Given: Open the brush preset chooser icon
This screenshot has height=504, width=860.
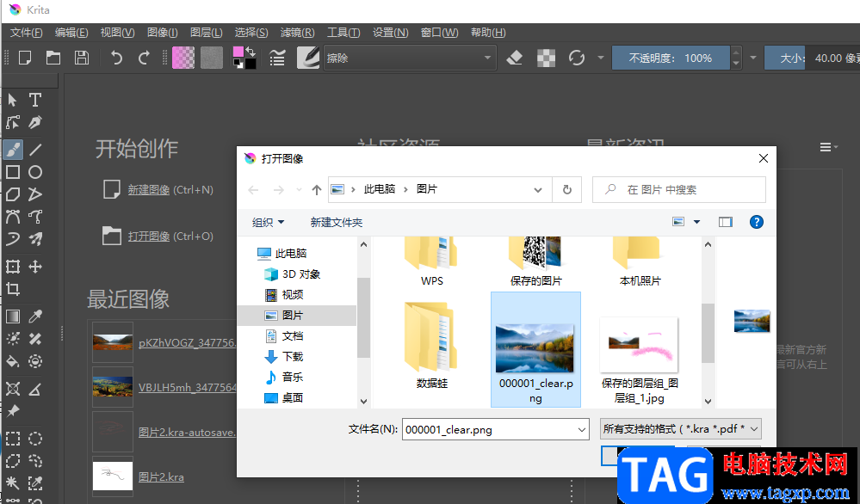Looking at the screenshot, I should pyautogui.click(x=307, y=58).
